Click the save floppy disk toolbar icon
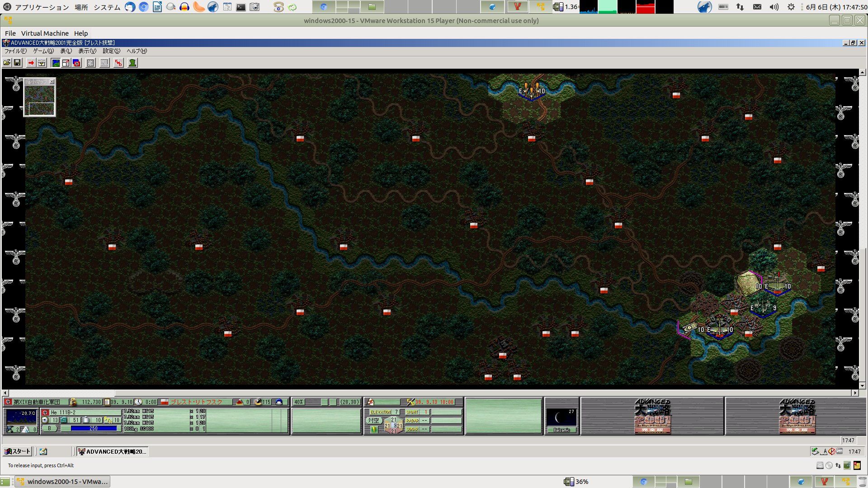 17,63
